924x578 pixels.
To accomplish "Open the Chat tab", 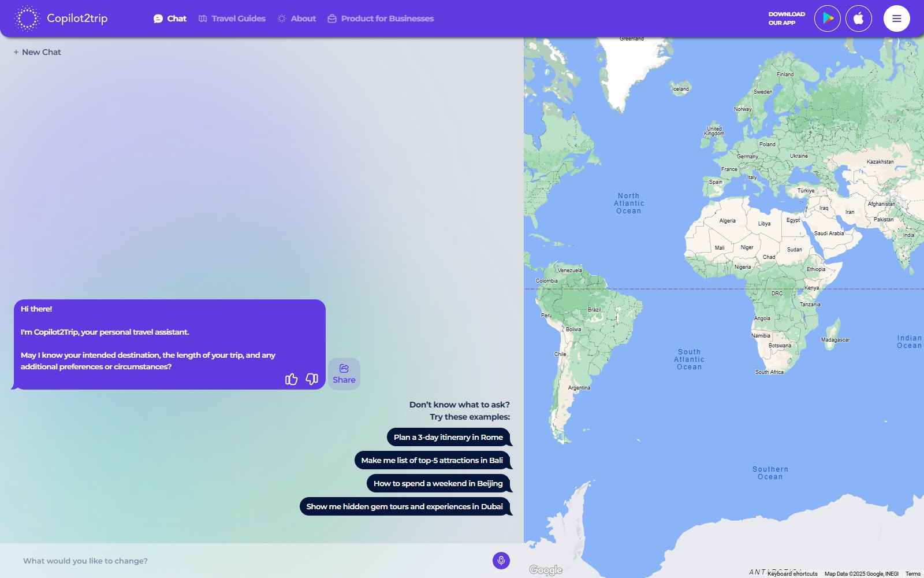I will 170,18.
